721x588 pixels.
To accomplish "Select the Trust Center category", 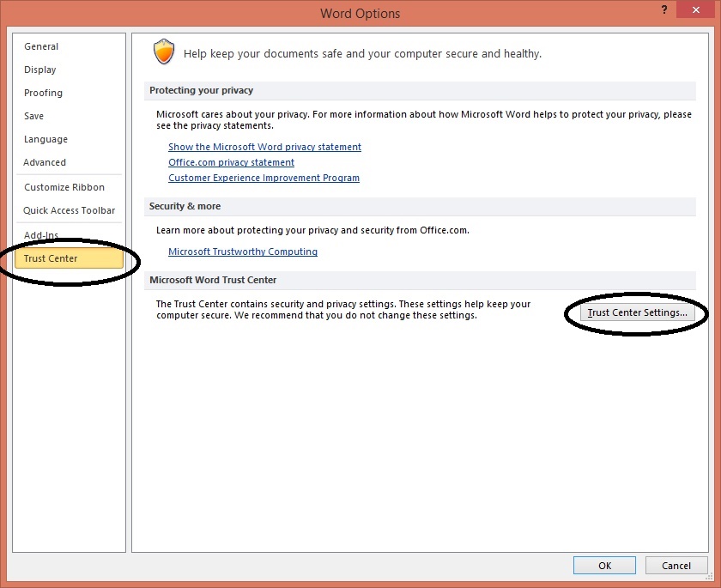I will coord(69,258).
